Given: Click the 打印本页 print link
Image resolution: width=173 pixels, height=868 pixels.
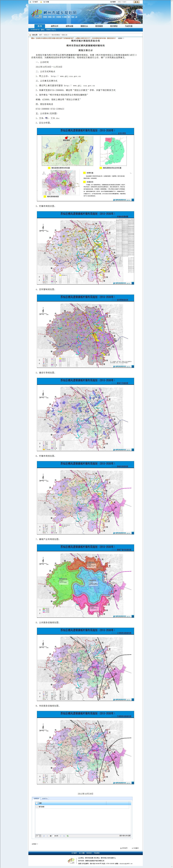Looking at the screenshot, I should (124, 848).
